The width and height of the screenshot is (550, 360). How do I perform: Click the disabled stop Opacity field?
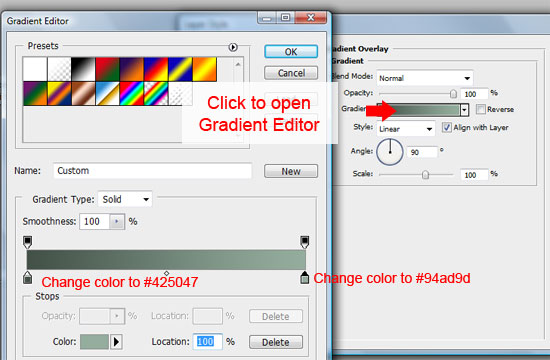(x=95, y=316)
